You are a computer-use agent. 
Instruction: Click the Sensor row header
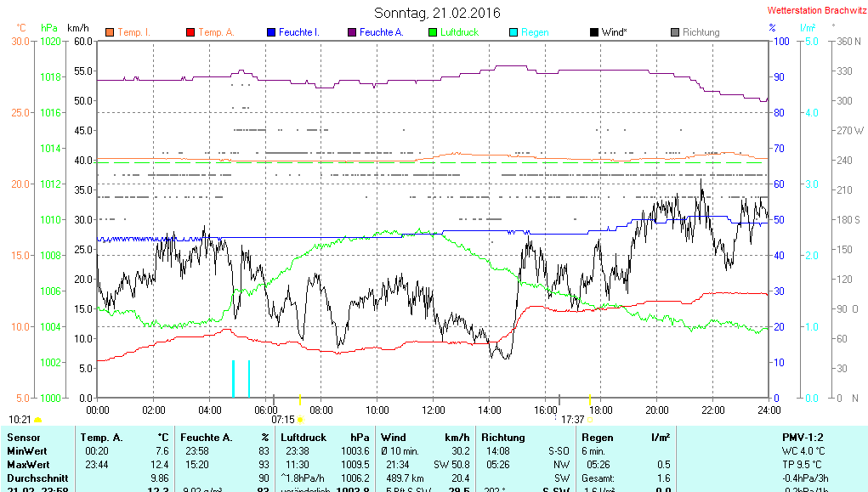pyautogui.click(x=23, y=438)
